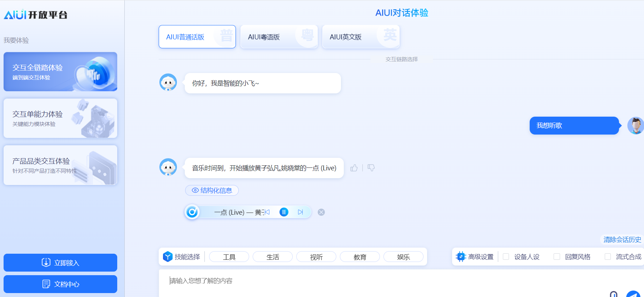Close the music player bar
Image resolution: width=644 pixels, height=297 pixels.
tap(321, 212)
